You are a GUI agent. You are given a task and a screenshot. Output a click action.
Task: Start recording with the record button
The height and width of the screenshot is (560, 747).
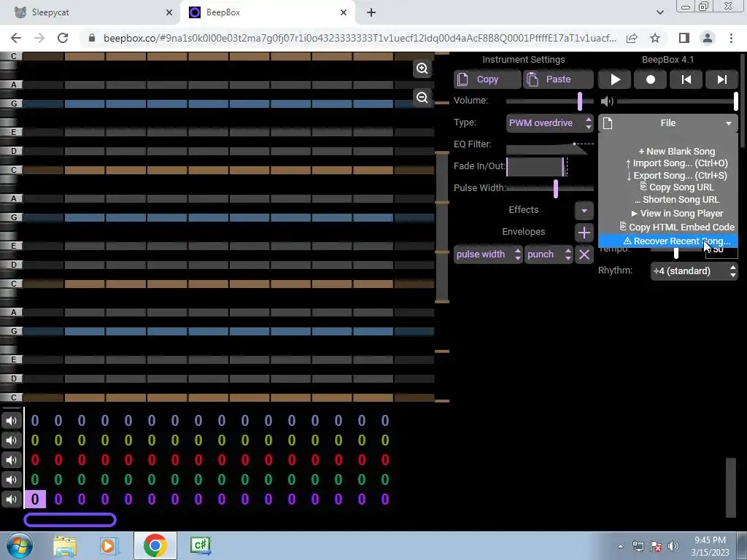650,79
